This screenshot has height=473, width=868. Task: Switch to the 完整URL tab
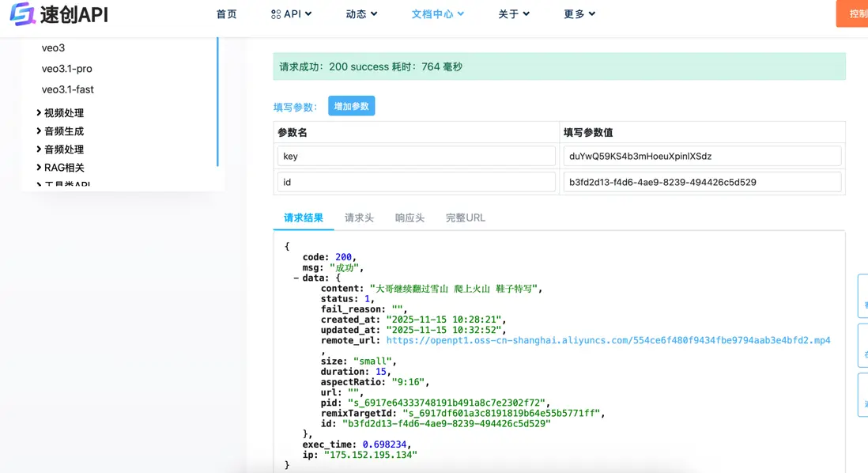pos(466,218)
